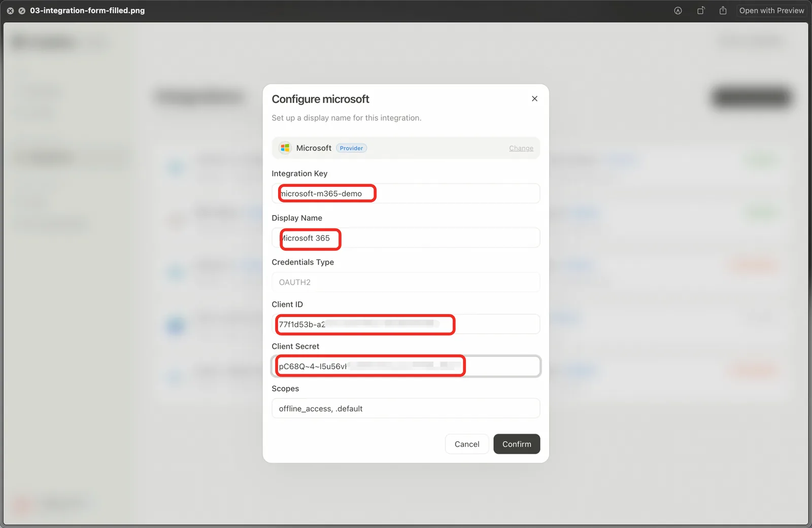Focus the Client Secret input field

(405, 366)
